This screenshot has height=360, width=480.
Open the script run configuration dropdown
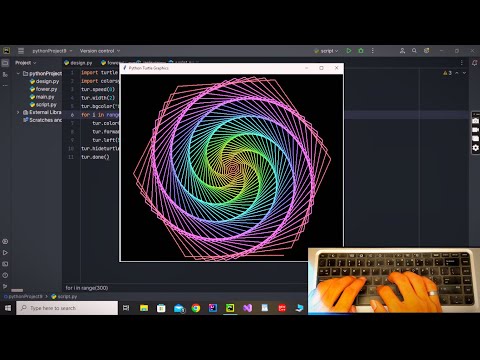326,51
